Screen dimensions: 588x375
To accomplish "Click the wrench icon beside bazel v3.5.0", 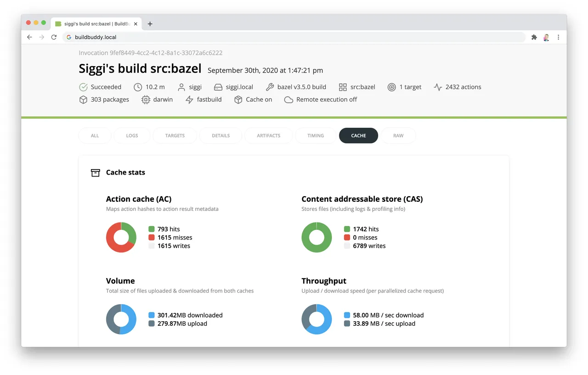I will pos(270,87).
